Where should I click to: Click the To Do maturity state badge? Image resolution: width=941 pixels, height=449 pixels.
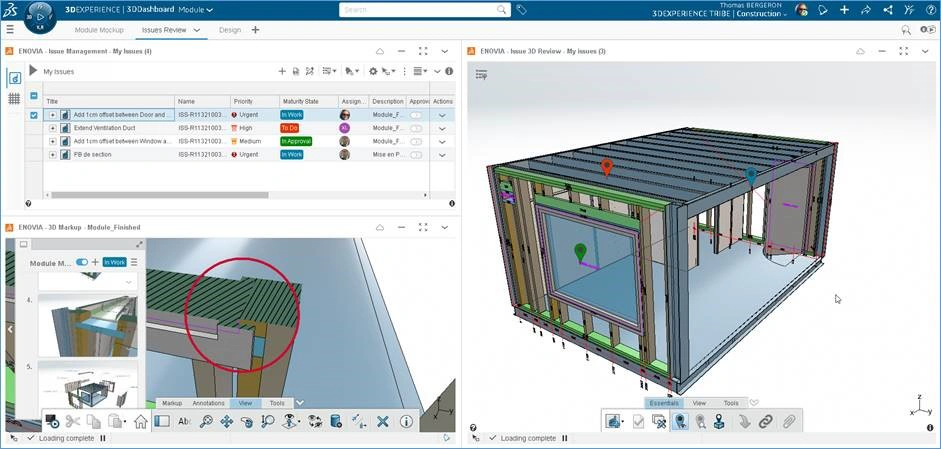(x=289, y=128)
